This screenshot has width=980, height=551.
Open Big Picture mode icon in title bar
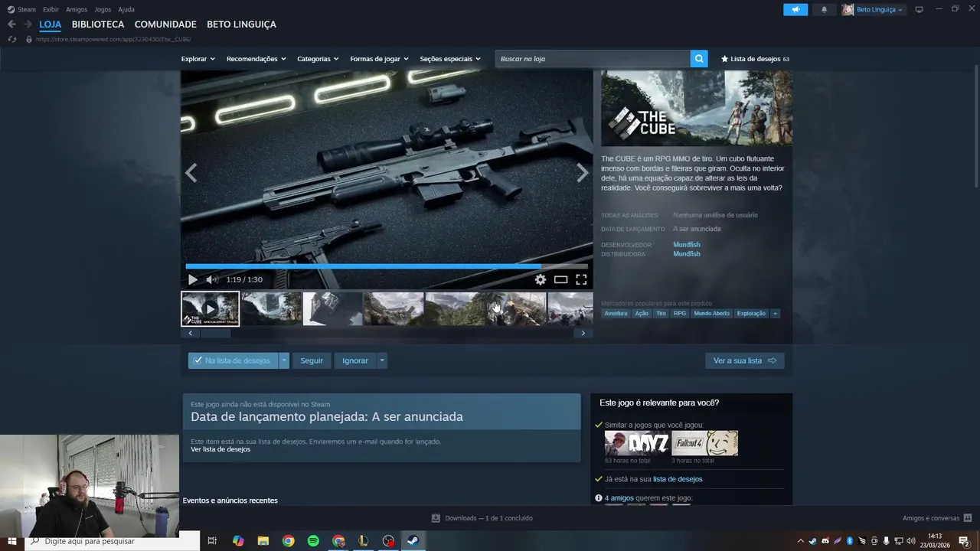[919, 9]
